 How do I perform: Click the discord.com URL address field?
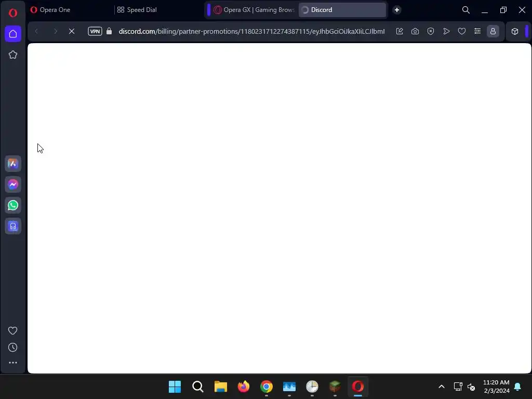pyautogui.click(x=252, y=31)
